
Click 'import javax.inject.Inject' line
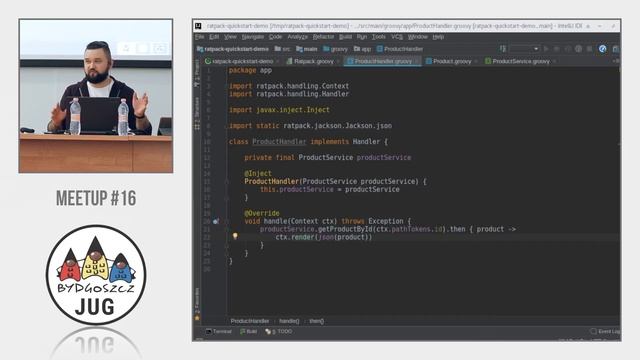click(x=279, y=110)
